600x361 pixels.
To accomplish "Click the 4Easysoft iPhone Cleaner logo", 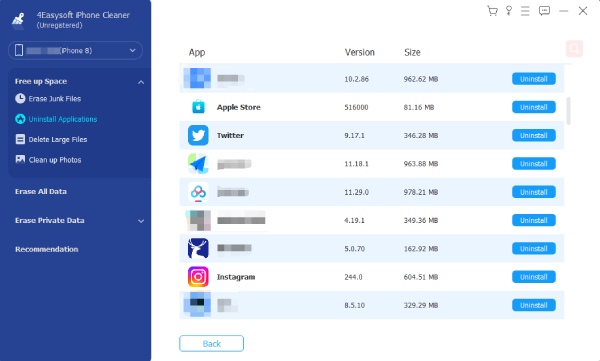I will [18, 20].
